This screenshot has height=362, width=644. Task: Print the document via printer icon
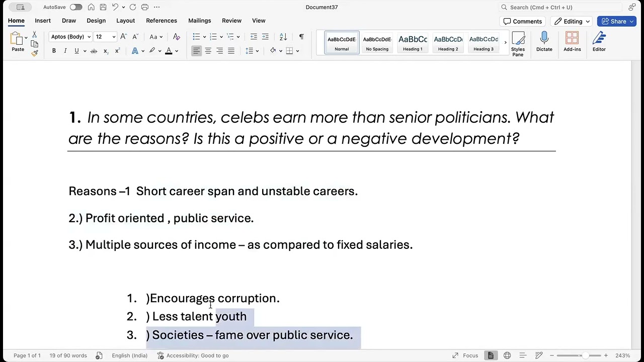tap(145, 7)
